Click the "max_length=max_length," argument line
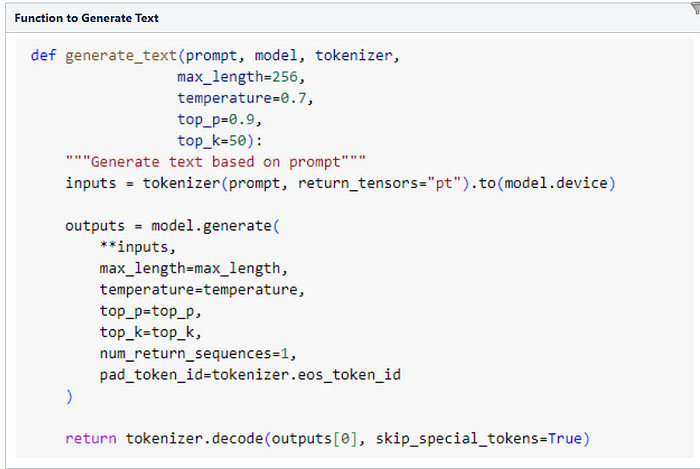 click(x=194, y=269)
